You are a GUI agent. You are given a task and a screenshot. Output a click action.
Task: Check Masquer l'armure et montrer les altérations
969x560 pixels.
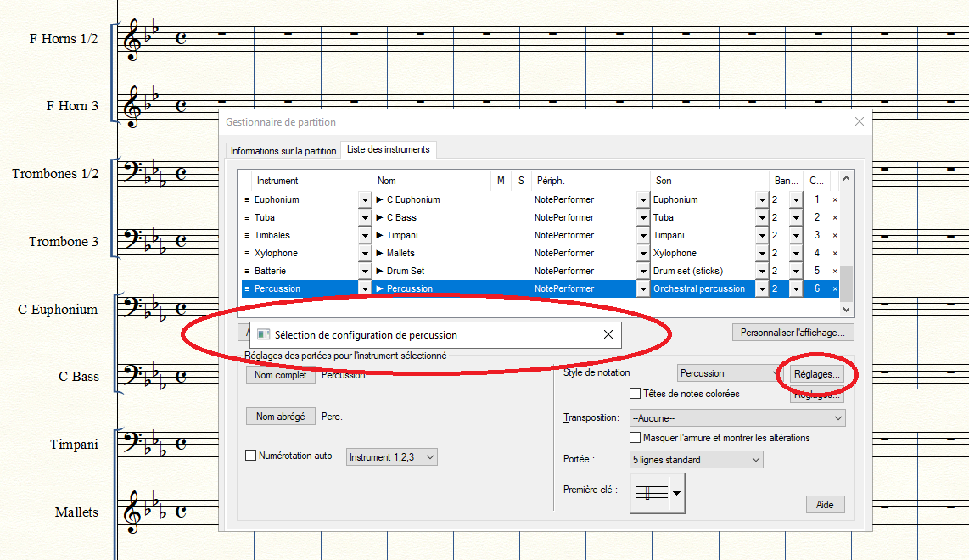point(635,438)
